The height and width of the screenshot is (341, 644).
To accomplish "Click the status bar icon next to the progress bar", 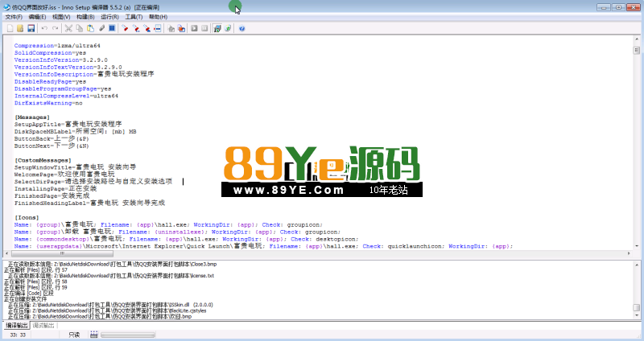I will coord(93,335).
